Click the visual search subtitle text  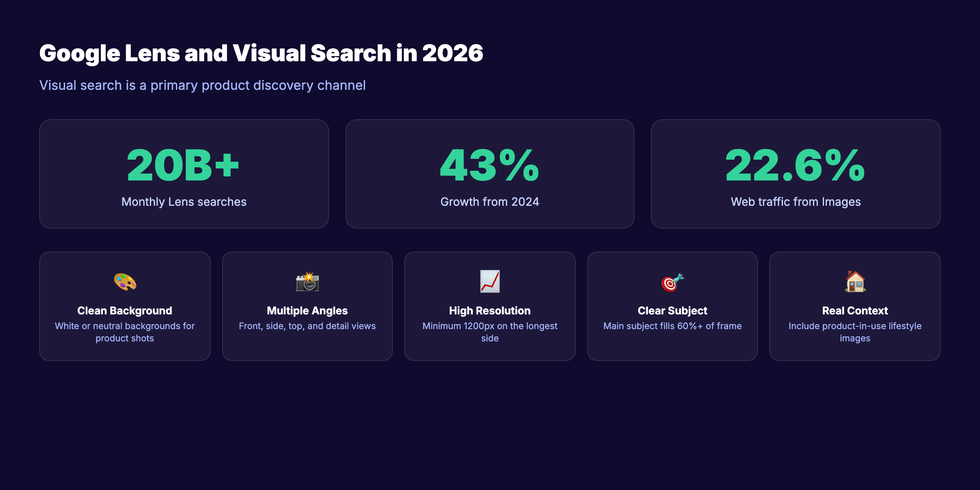[203, 85]
